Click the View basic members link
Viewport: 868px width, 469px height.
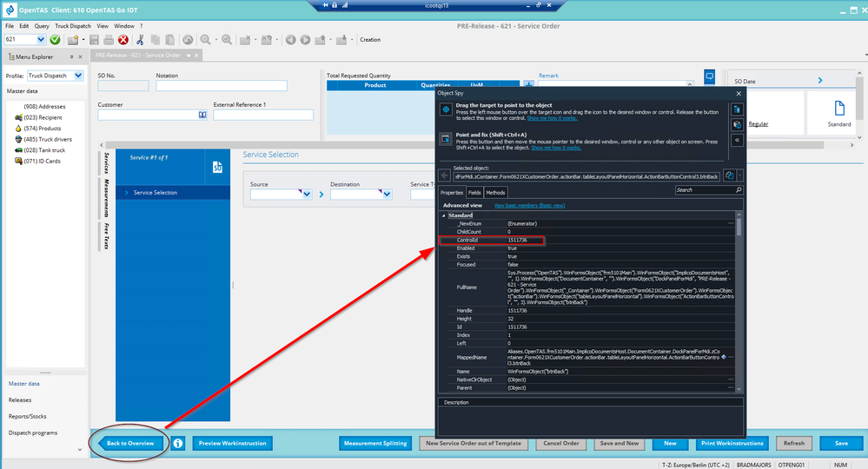529,206
